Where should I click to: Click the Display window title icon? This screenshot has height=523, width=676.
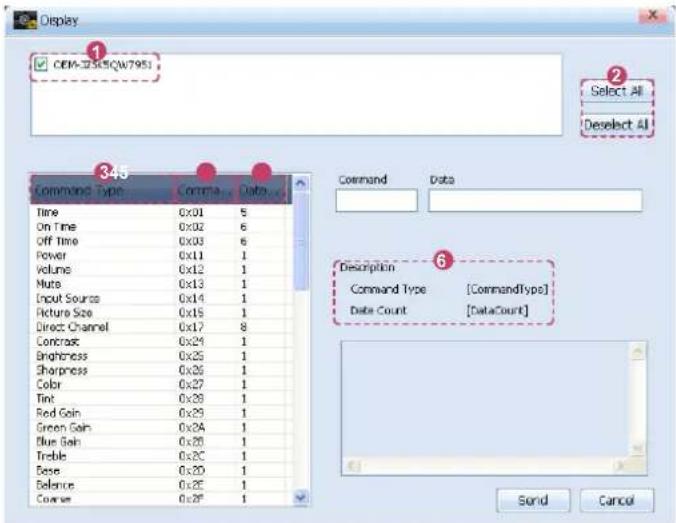(x=25, y=20)
